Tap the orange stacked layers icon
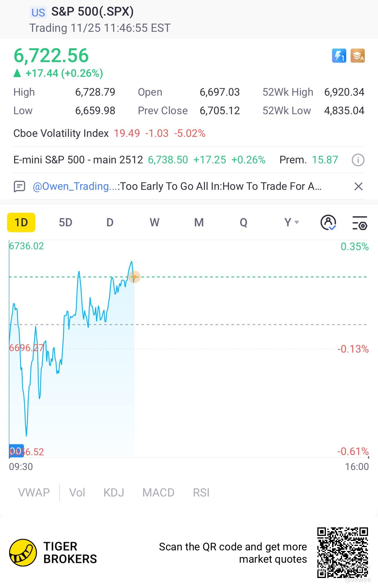Screen dimensions: 378x588 357,56
